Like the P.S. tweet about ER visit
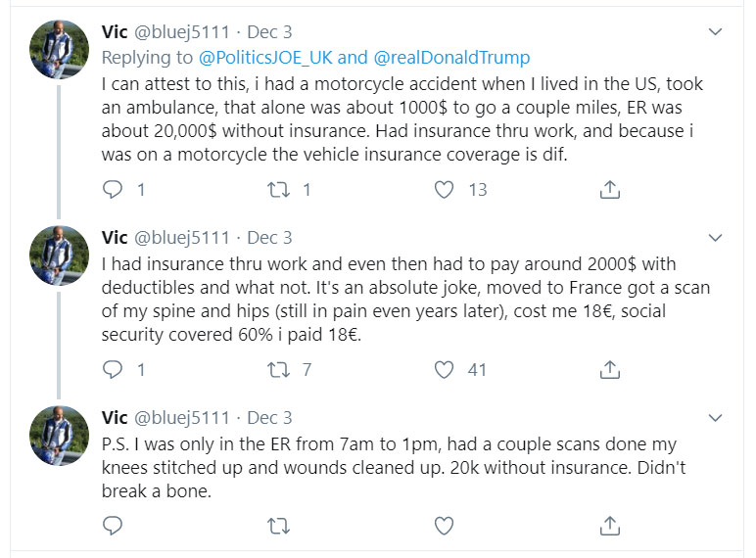The height and width of the screenshot is (558, 756). 445,526
